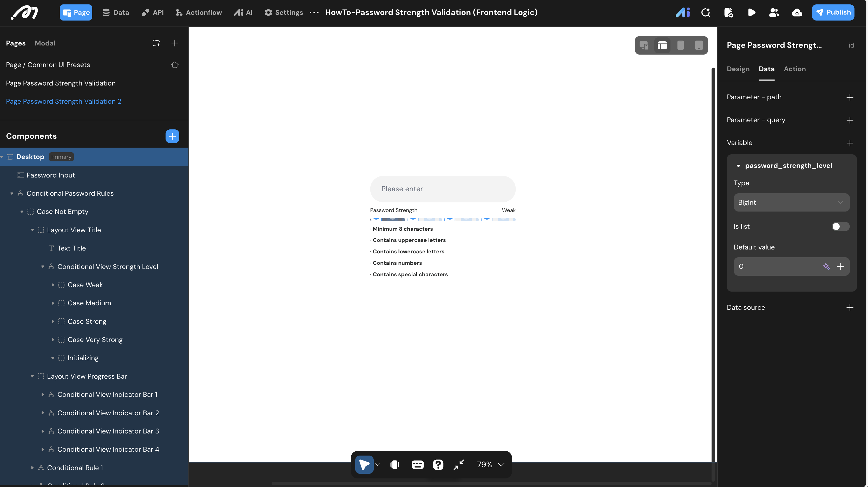Screen dimensions: 868x487
Task: Click the collapse fit-to-screen arrows icon
Action: click(459, 465)
